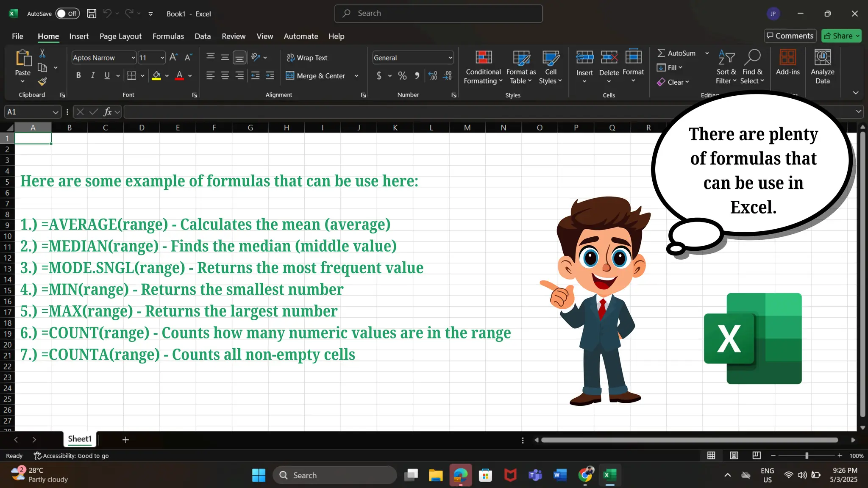Image resolution: width=868 pixels, height=488 pixels.
Task: Open Cell Styles gallery
Action: coord(551,67)
